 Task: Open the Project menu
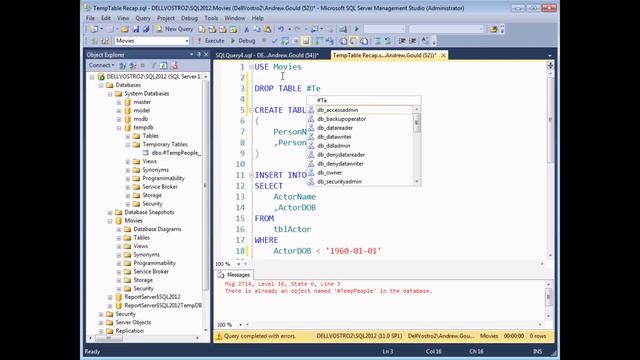point(166,18)
